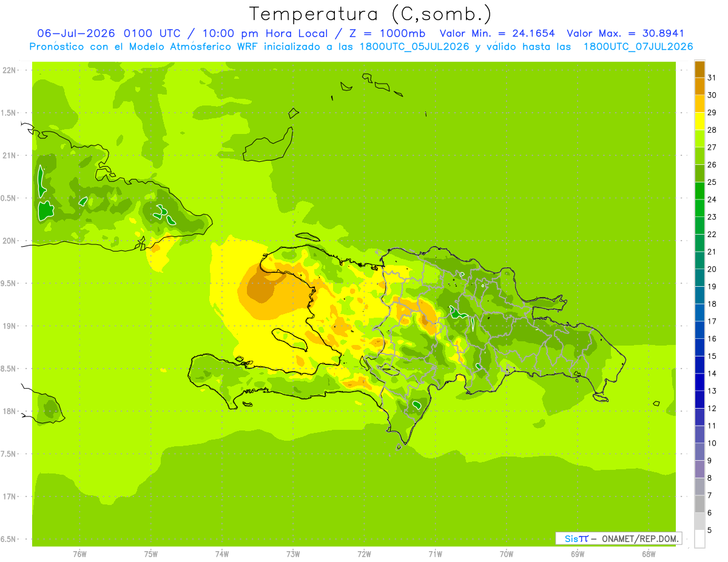Screen dimensions: 728x562
Task: Click the 'Temperatura (C,somb.)' chart title
Action: pos(369,15)
